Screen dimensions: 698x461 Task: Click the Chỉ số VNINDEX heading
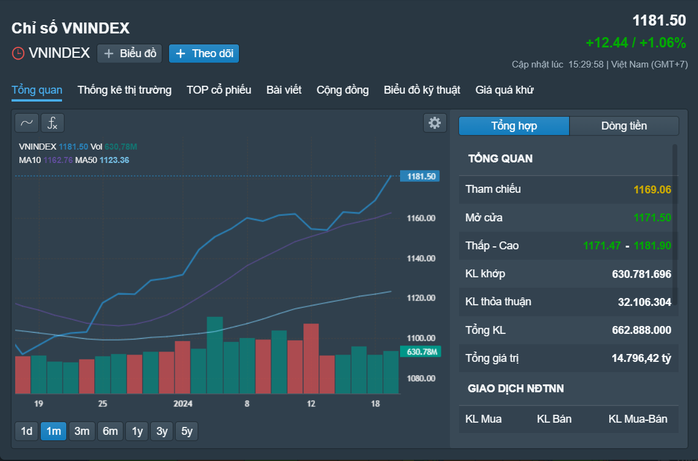[x=70, y=28]
